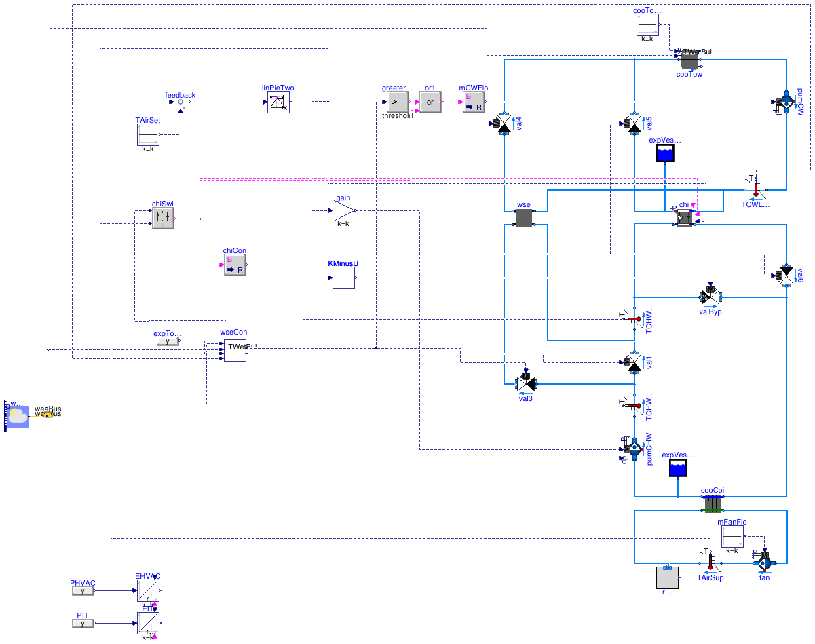Select the val4 three-way valve
Screen dimensions: 815x644
click(x=504, y=124)
